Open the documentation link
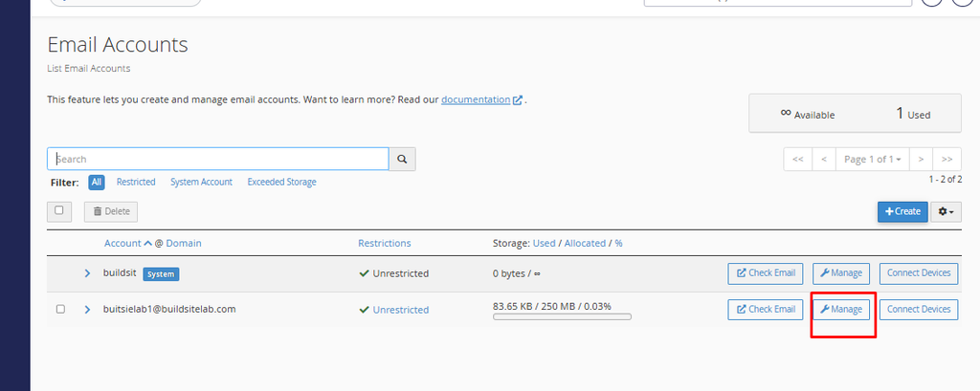Image resolution: width=980 pixels, height=391 pixels. pyautogui.click(x=476, y=99)
